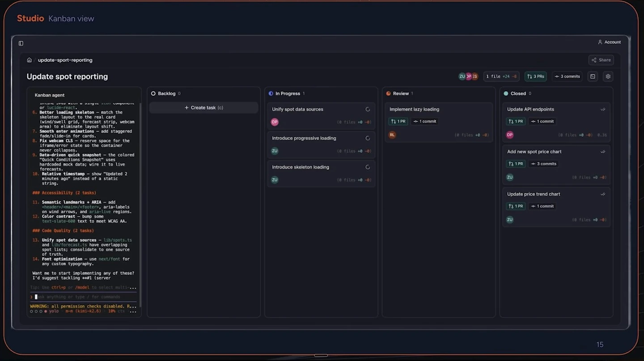
Task: Toggle the sidebar panel icon
Action: click(21, 43)
